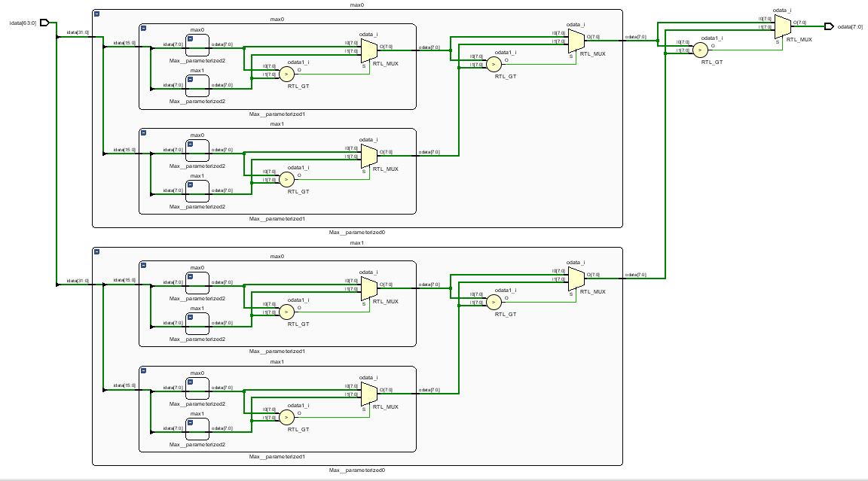Collapse the top Max__parameterized0 hierarchy block
The width and height of the screenshot is (868, 481).
click(97, 14)
